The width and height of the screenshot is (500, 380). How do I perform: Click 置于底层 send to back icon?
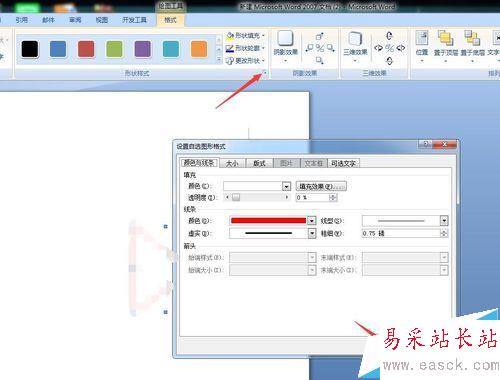[472, 46]
